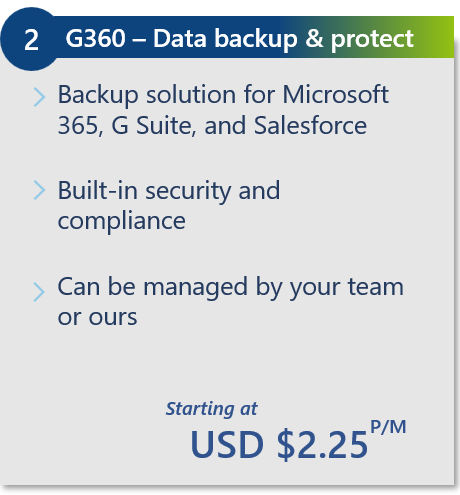Click the green gradient end of header
This screenshot has height=495, width=460.
[x=437, y=37]
